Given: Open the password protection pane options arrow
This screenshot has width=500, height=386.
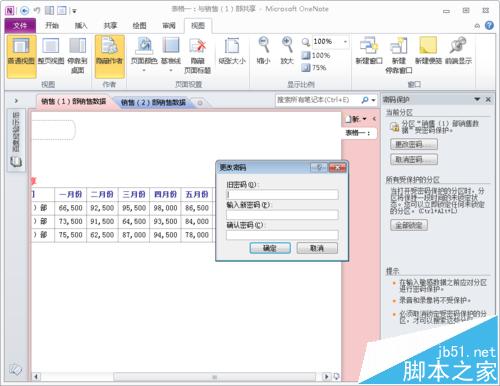Looking at the screenshot, I should (477, 99).
